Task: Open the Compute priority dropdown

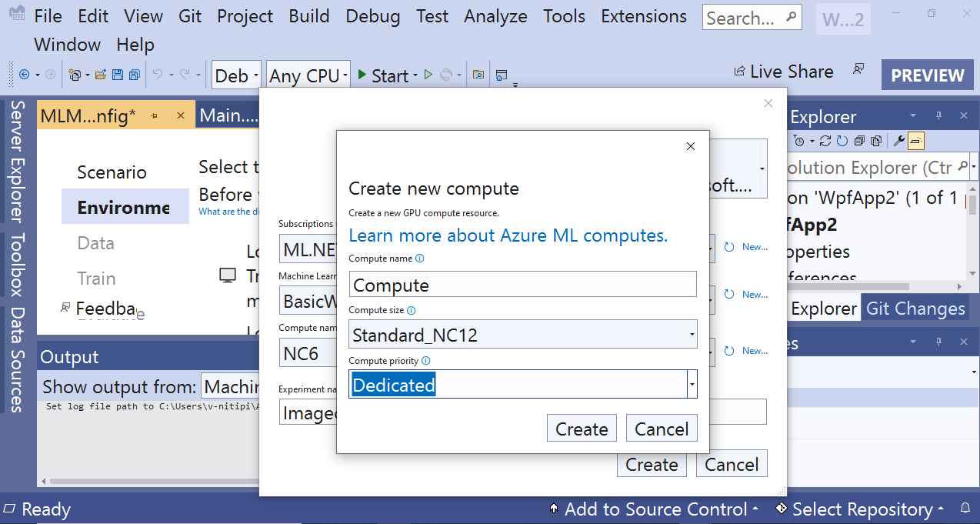Action: (x=691, y=384)
